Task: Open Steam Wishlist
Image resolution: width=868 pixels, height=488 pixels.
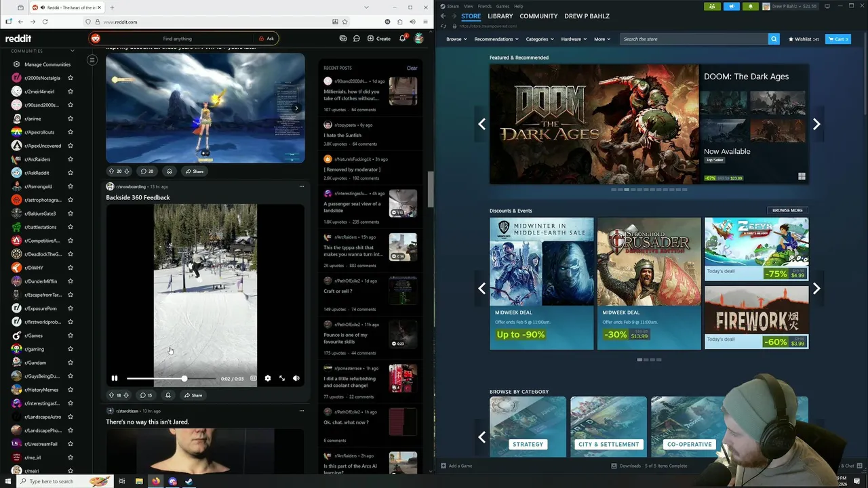Action: tap(804, 39)
